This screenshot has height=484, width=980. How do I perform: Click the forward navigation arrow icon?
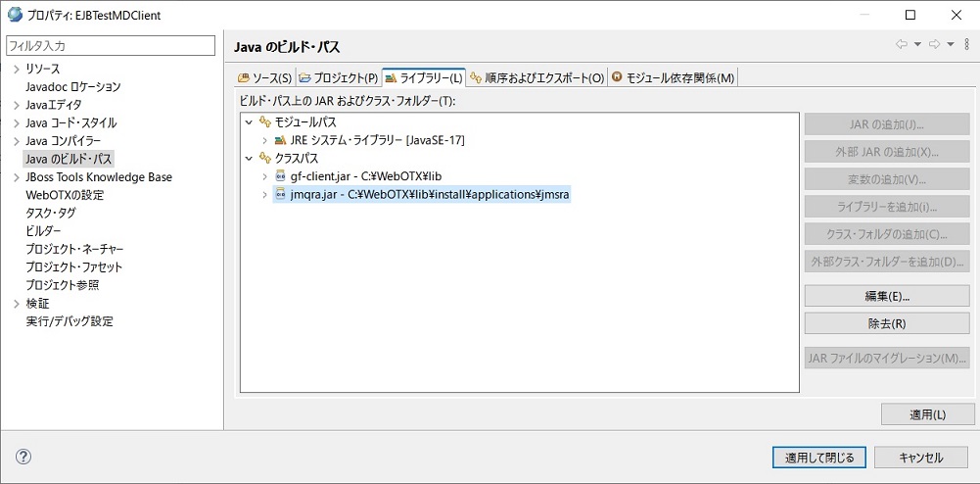[x=934, y=45]
